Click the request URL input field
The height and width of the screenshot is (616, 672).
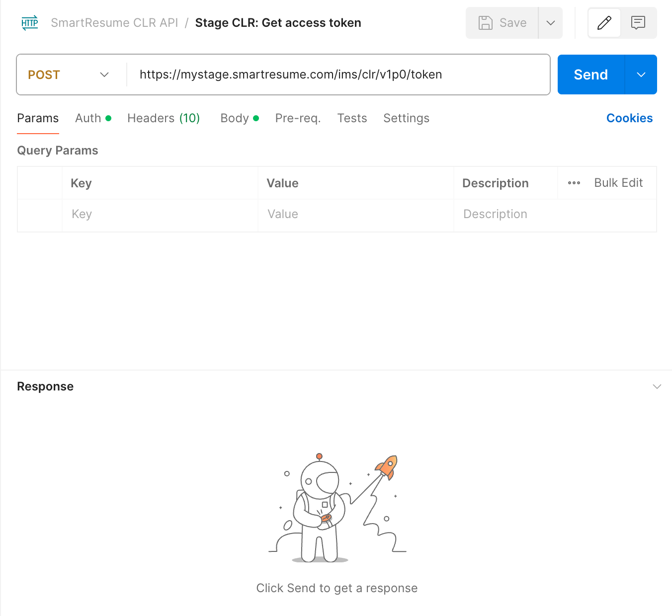pyautogui.click(x=338, y=75)
